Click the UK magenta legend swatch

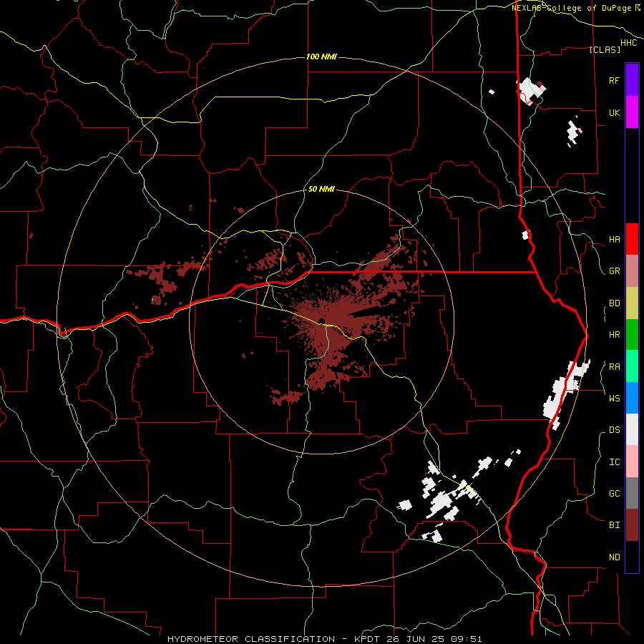click(632, 112)
